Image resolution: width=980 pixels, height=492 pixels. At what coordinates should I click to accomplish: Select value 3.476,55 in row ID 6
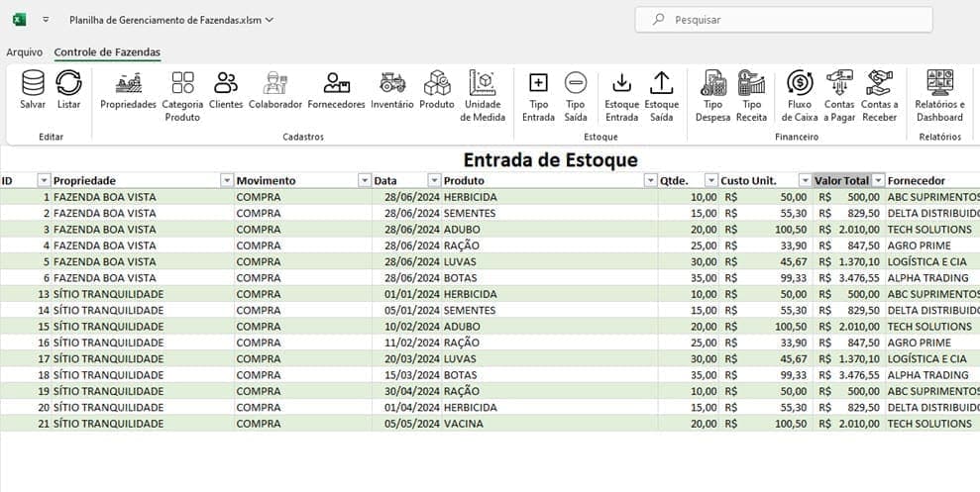pos(849,278)
